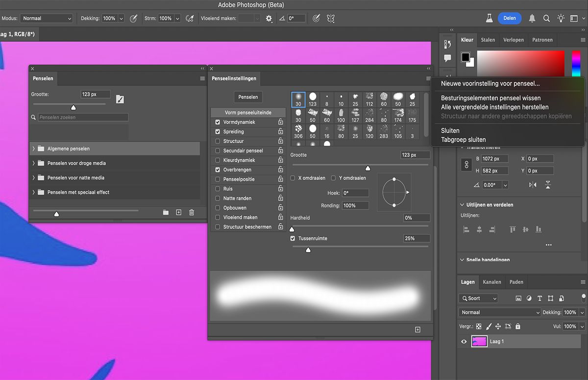
Task: Click Penselen zoeken search field
Action: (83, 118)
